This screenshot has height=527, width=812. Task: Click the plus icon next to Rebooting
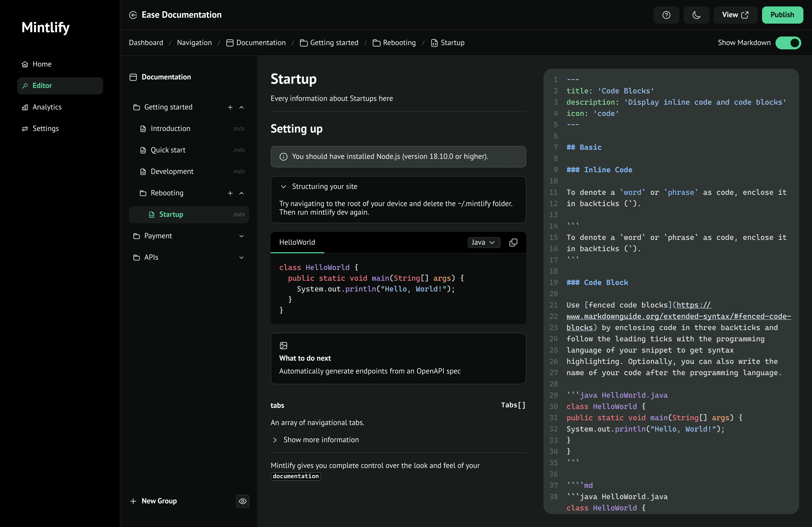[230, 193]
